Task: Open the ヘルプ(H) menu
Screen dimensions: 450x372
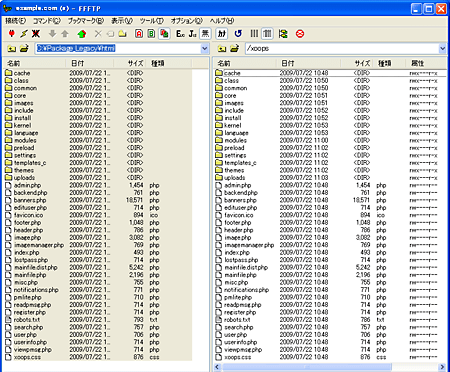Action: (222, 21)
